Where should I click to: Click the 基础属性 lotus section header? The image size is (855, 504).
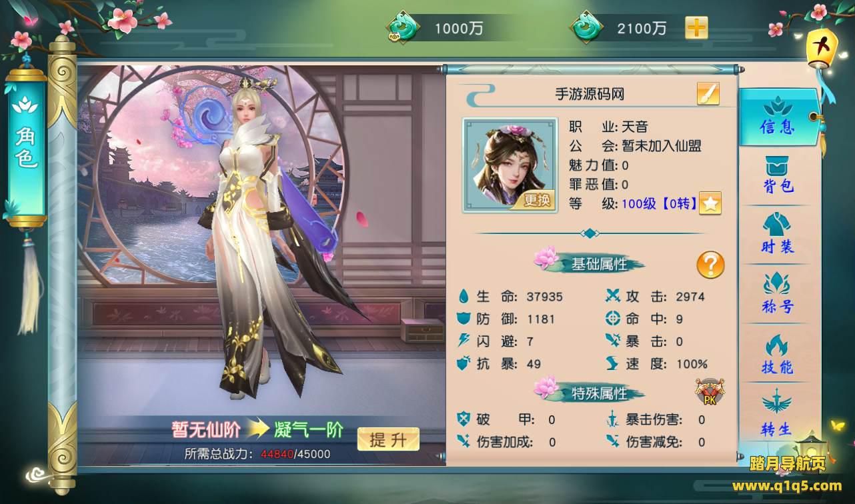pos(590,264)
